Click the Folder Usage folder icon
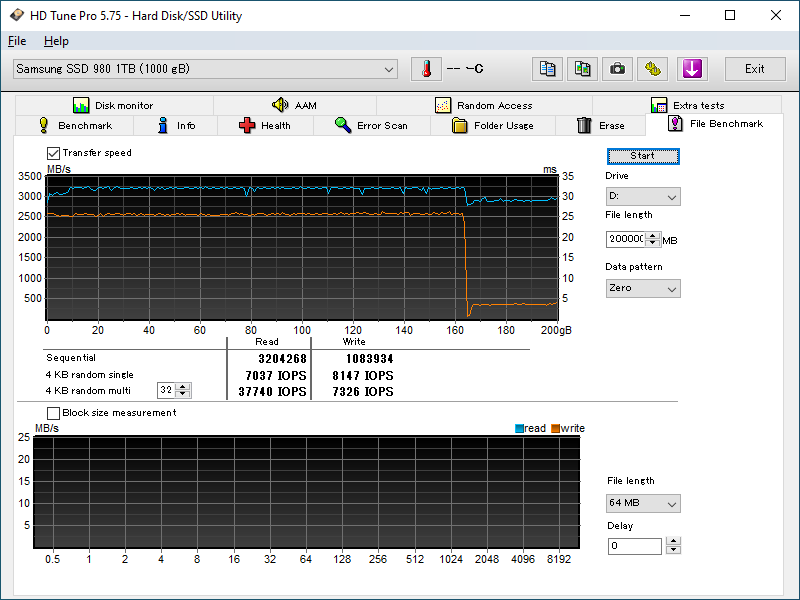This screenshot has height=600, width=800. pos(460,125)
